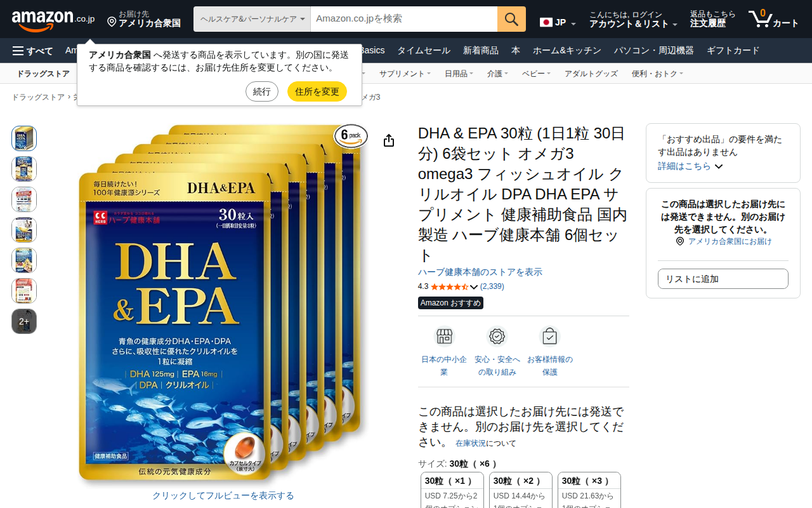Screen dimensions: 812x508
Task: Click the orange search magnifier button
Action: [x=511, y=19]
